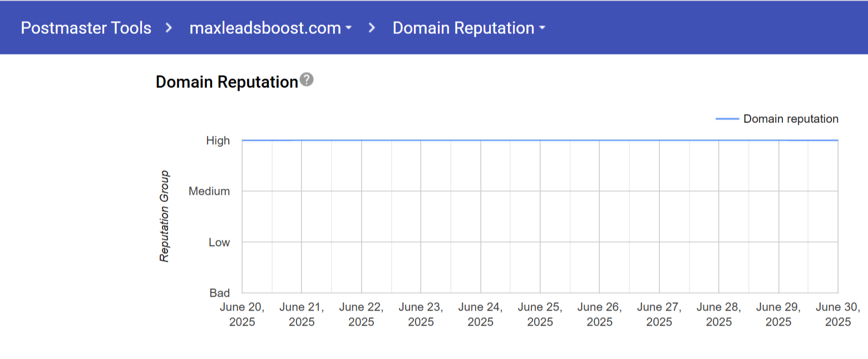Viewport: 868px width, 359px height.
Task: Click the Reputation Group axis title
Action: 164,217
